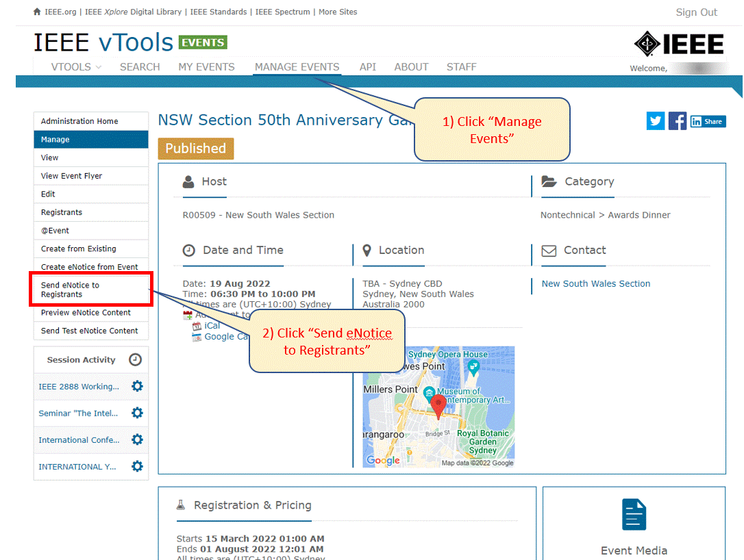Open settings gear for INTERNATIONAL Y...
744x560 pixels.
coord(137,466)
